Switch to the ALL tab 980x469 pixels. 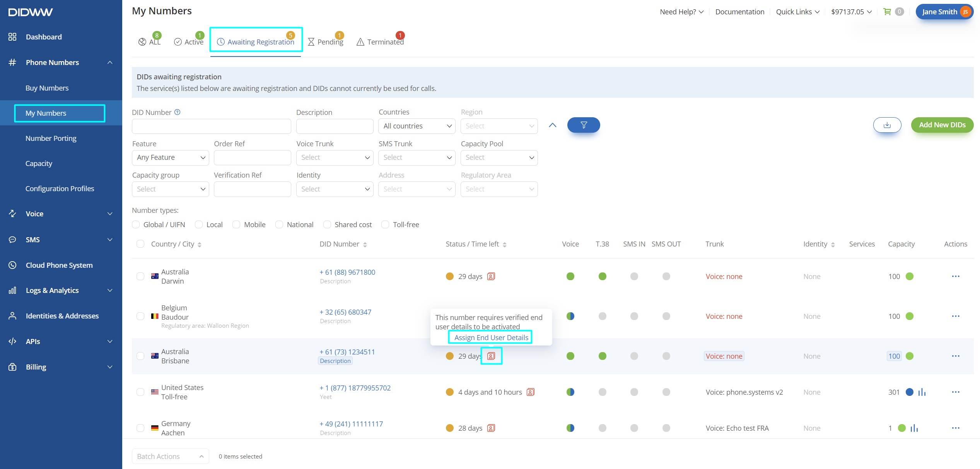coord(150,41)
